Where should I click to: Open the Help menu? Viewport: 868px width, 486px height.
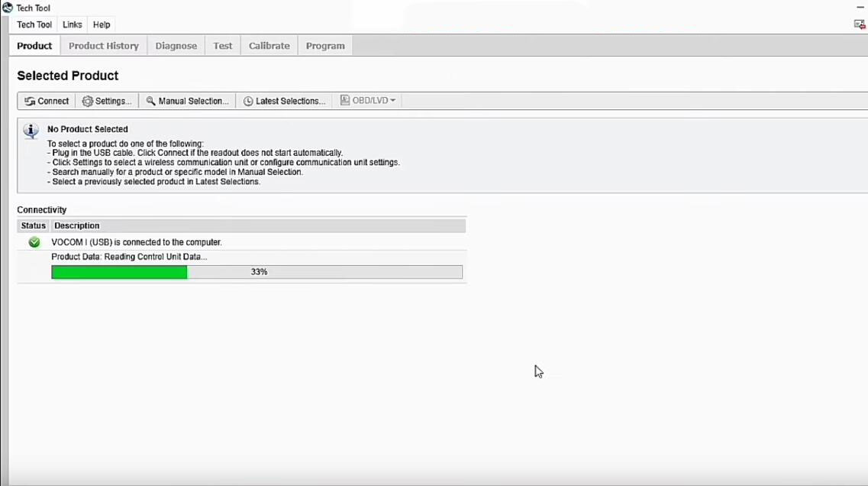pos(102,24)
